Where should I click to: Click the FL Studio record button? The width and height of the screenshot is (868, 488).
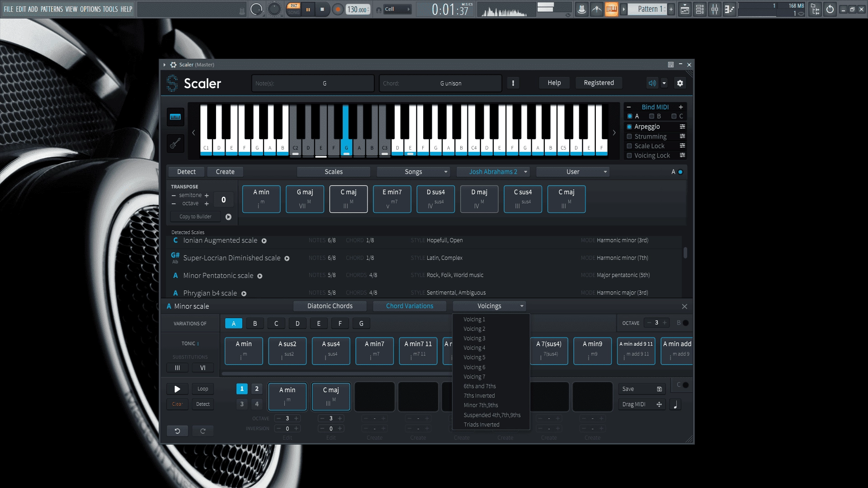(x=338, y=9)
